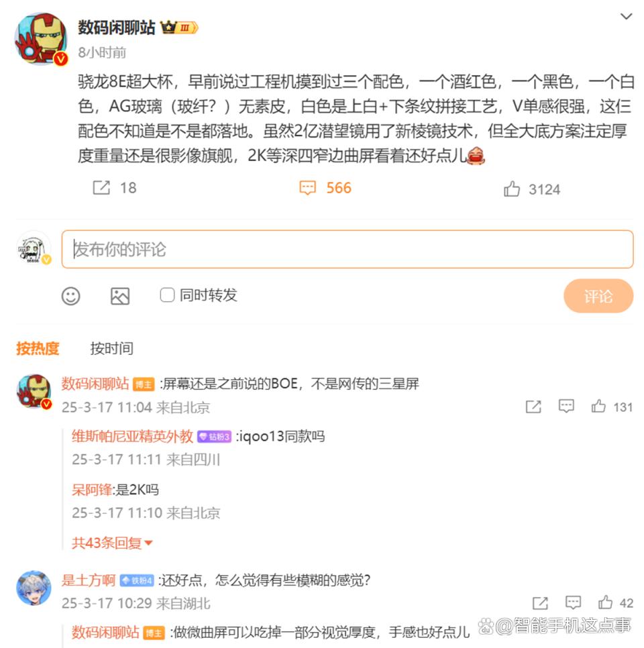Enable the 同时转发 checkbox
644x648 pixels.
click(x=167, y=295)
